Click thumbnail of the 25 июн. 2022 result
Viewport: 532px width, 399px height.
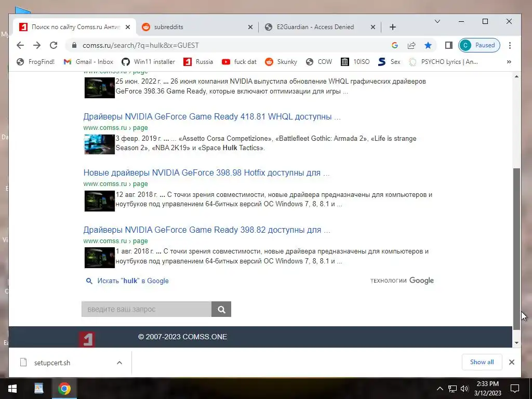(x=100, y=88)
